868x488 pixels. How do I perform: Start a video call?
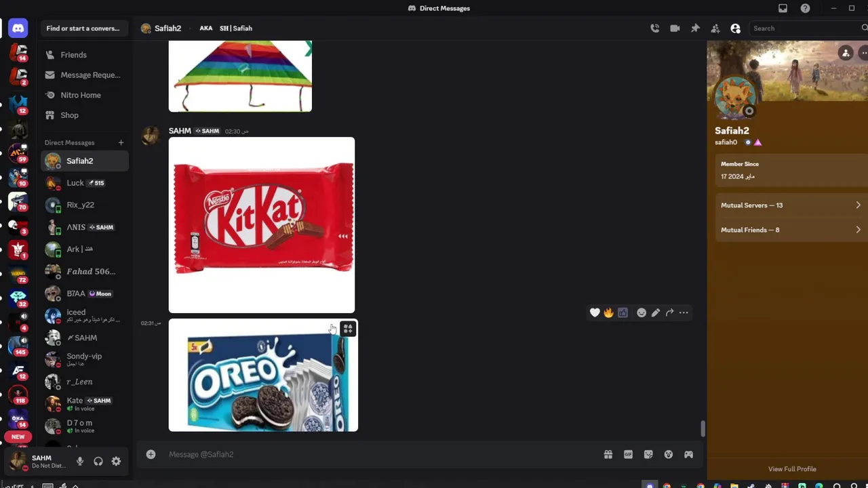click(675, 28)
